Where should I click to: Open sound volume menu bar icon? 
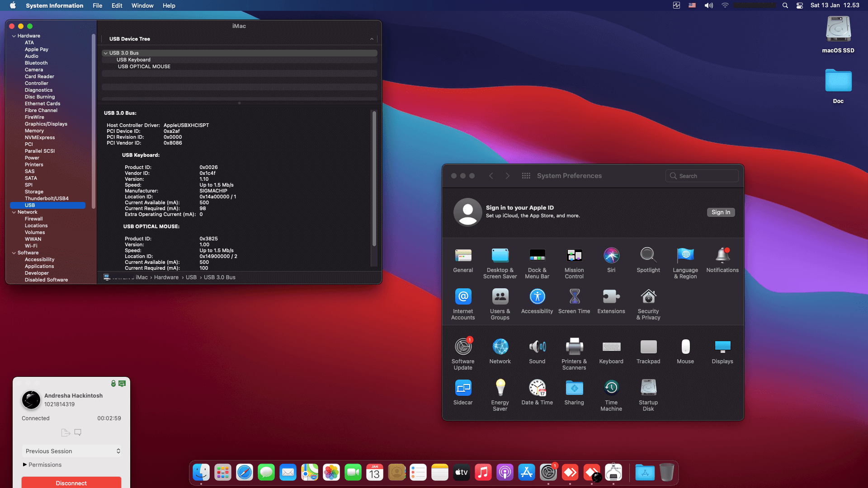point(708,5)
